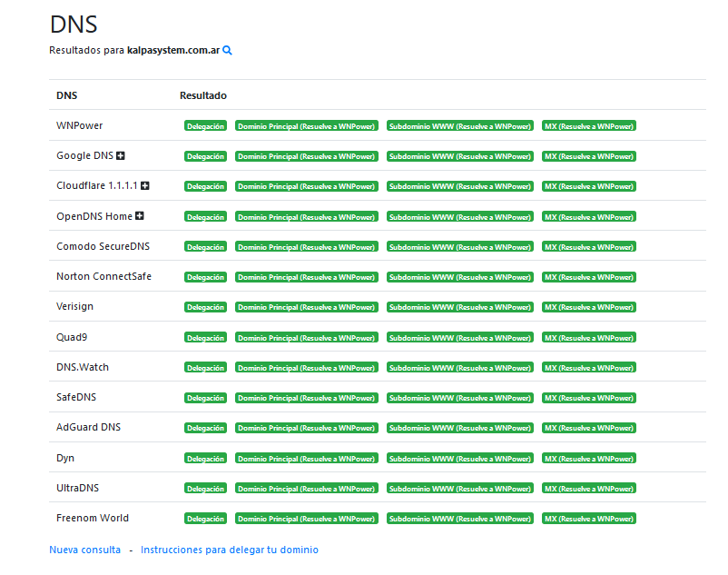Click Norton ConnectSafe row Dominio Principal badge
Viewport: 728px width, 575px height.
coord(307,277)
